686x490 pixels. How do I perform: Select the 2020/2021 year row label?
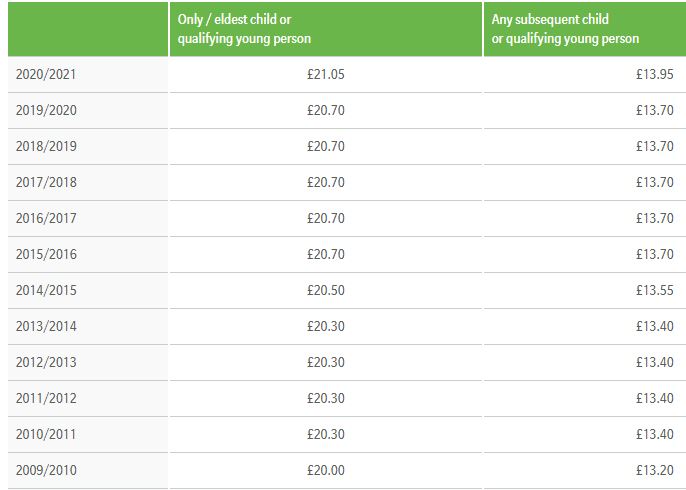click(x=46, y=75)
